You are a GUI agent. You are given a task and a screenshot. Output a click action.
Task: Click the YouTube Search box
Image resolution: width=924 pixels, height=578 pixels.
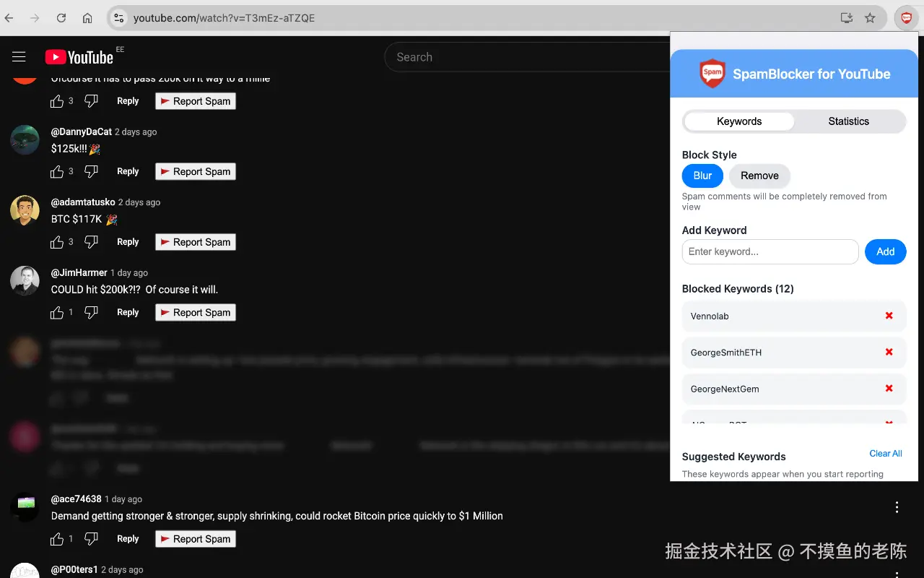(531, 57)
